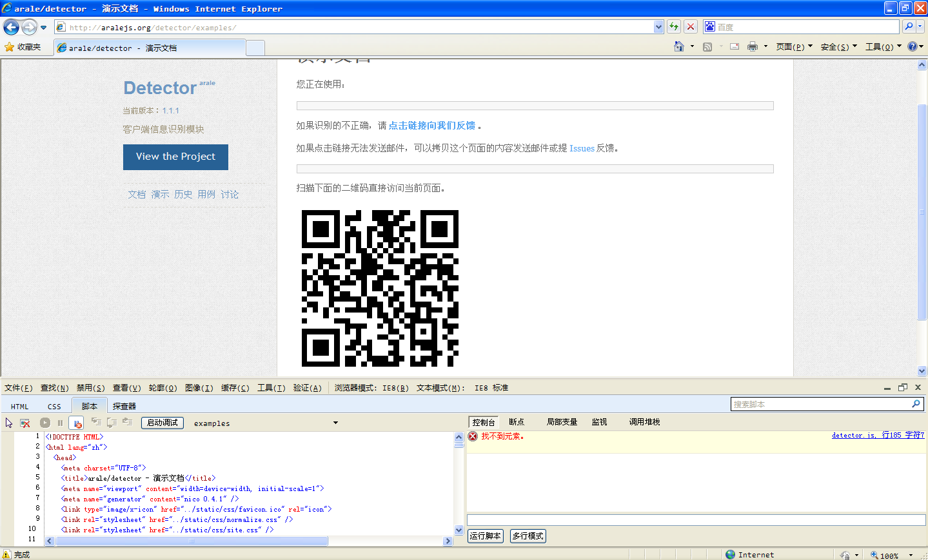Click the step into icon
The width and height of the screenshot is (928, 560).
point(96,422)
